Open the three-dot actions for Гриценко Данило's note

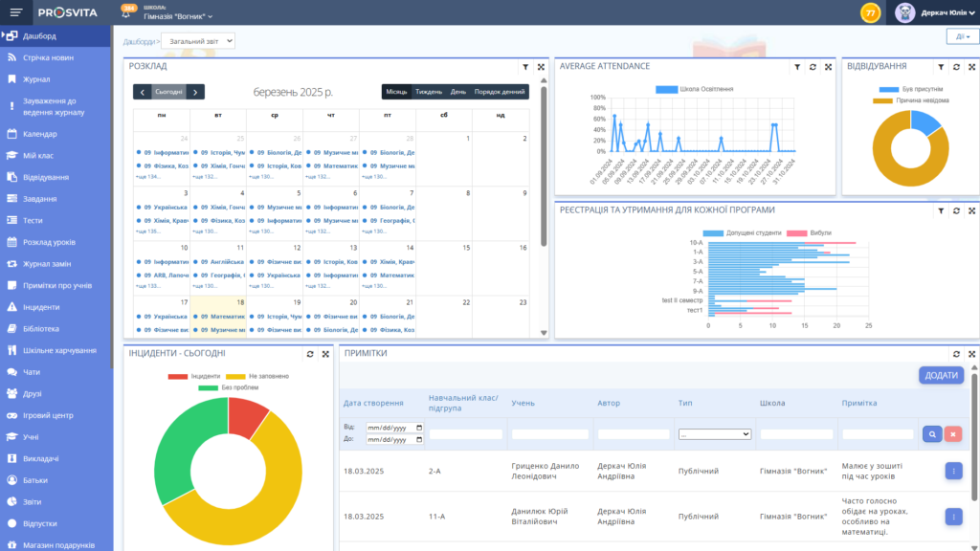coord(953,471)
